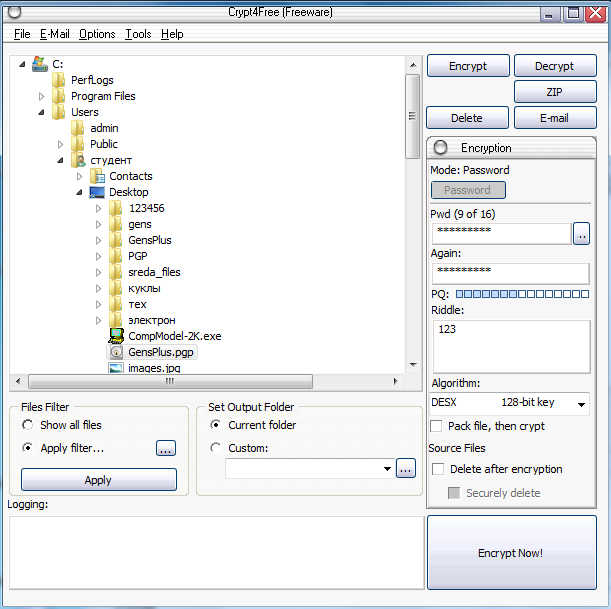Screen dimensions: 611x609
Task: Enable Delete after encryption checkbox
Action: [x=438, y=469]
